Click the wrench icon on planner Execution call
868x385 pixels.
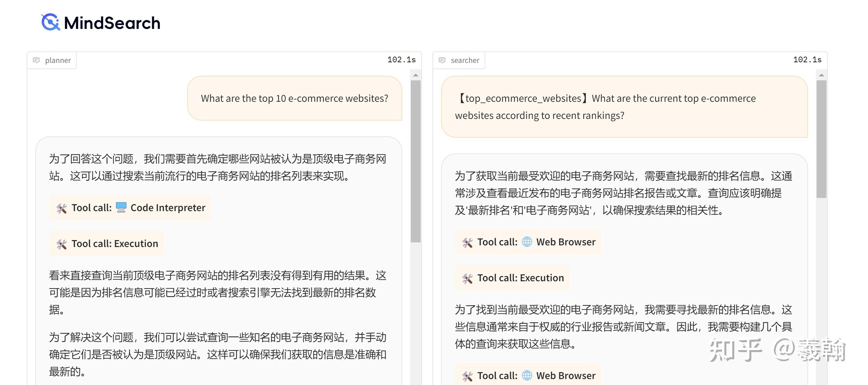coord(62,243)
